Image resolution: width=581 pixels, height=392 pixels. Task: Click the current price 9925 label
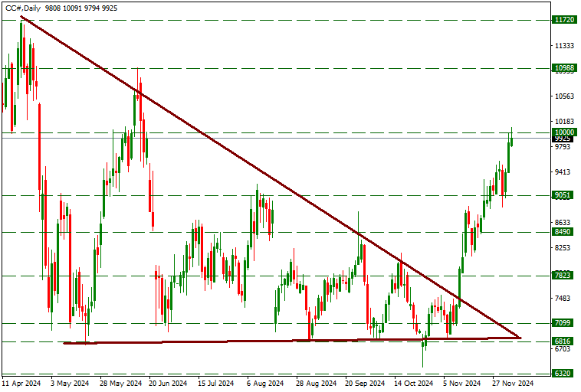(563, 139)
